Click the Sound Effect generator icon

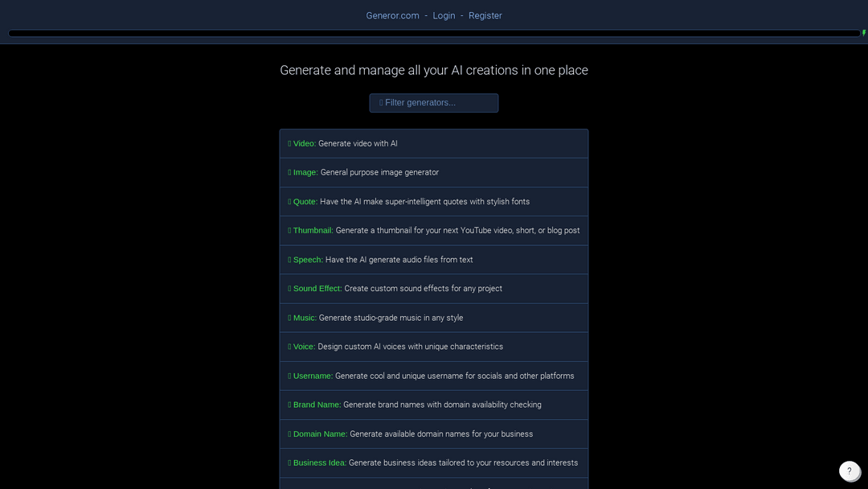[289, 288]
